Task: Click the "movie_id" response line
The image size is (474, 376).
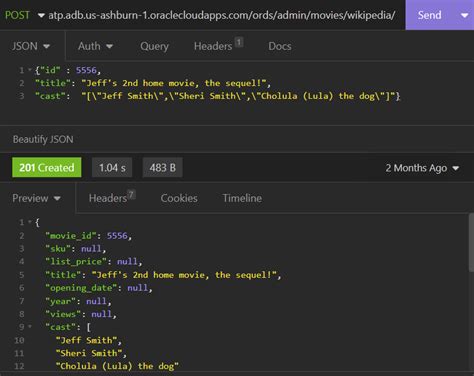Action: pos(89,236)
